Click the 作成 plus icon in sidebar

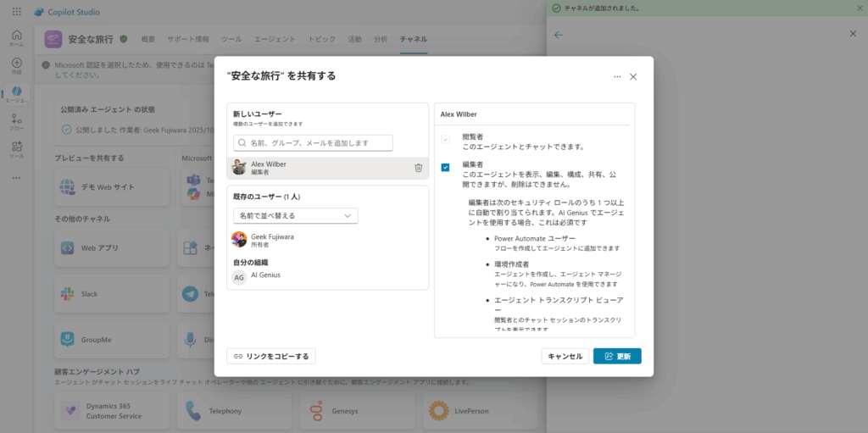tap(16, 66)
